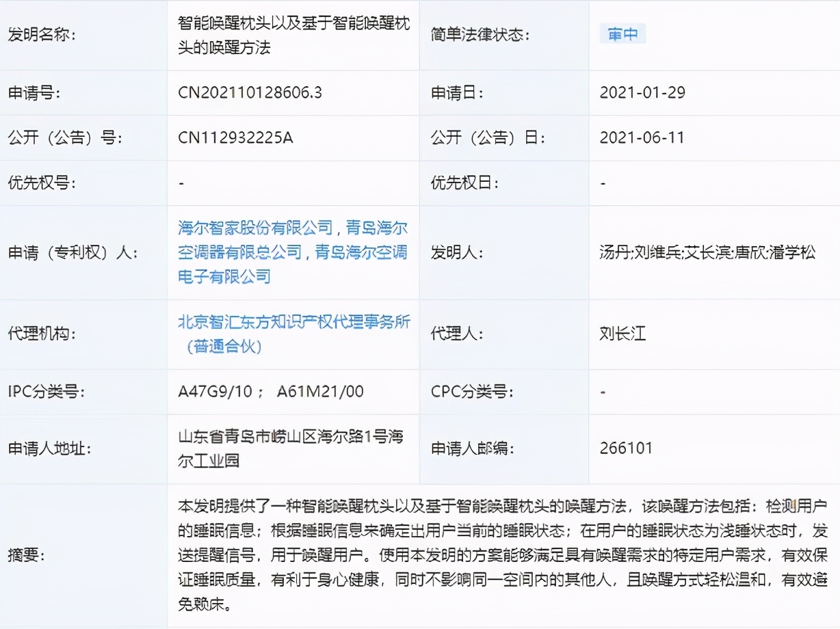The height and width of the screenshot is (629, 840).
Task: Click the 申请（专利权）人 field label
Action: click(72, 252)
